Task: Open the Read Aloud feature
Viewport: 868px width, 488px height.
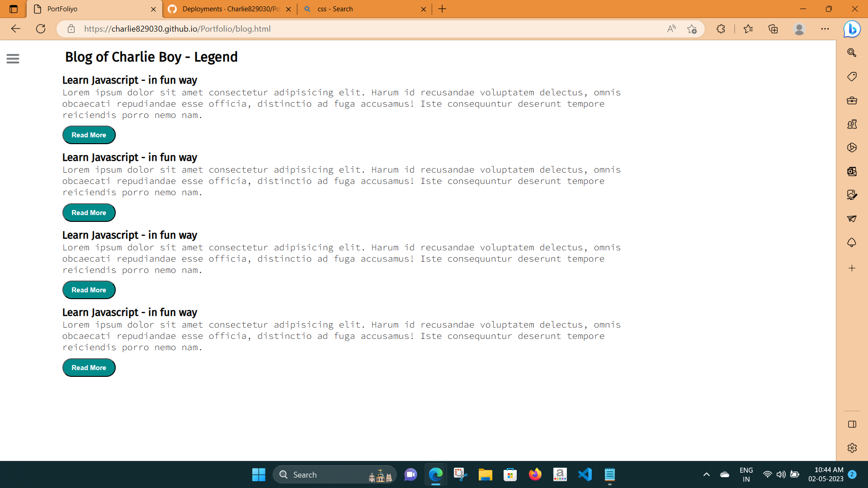Action: pyautogui.click(x=671, y=29)
